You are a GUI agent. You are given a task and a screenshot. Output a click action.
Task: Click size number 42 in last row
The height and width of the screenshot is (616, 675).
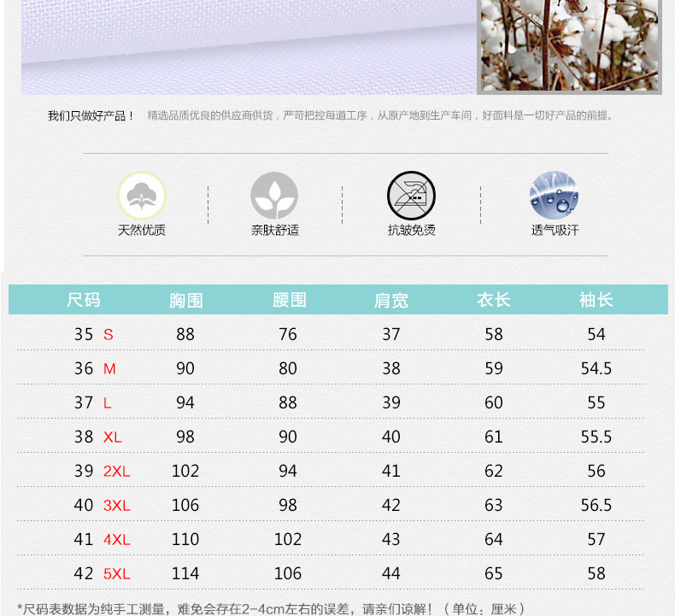[x=84, y=574]
